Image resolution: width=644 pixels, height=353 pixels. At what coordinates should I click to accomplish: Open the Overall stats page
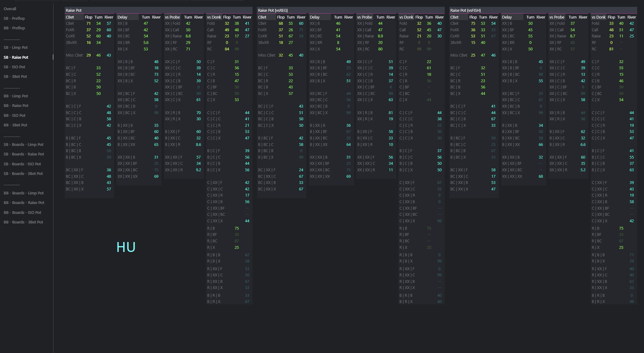pos(10,9)
